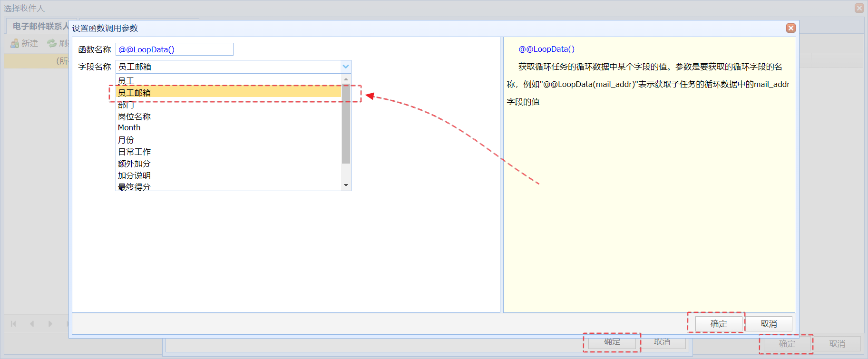Select 员工邮箱 from the field list
The image size is (868, 359).
coord(228,93)
